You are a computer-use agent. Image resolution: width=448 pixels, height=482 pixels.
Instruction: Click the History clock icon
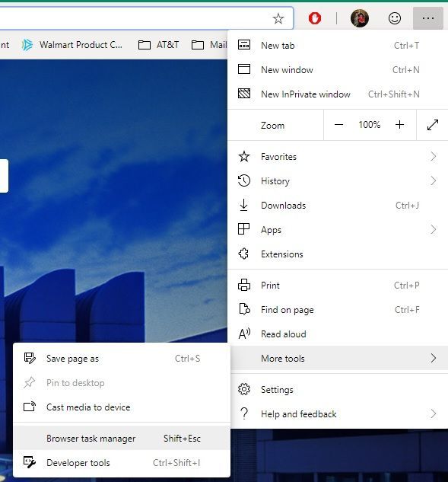tap(244, 180)
